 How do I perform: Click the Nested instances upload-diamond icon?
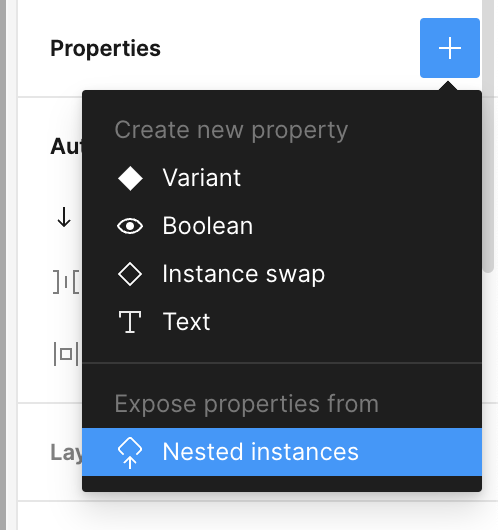click(x=130, y=453)
